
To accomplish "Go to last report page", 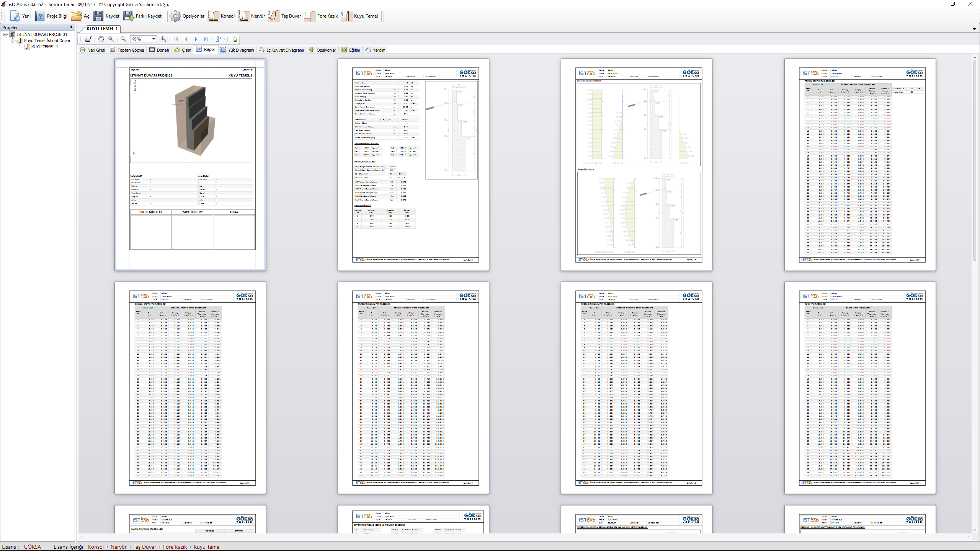I will (206, 39).
